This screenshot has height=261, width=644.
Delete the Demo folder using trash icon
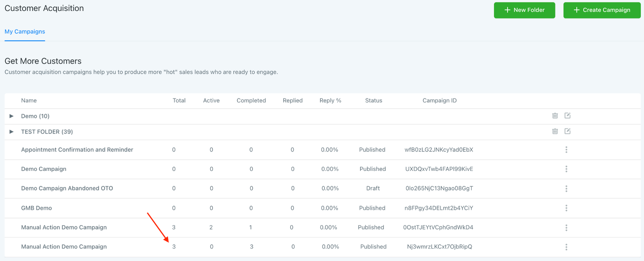[555, 116]
